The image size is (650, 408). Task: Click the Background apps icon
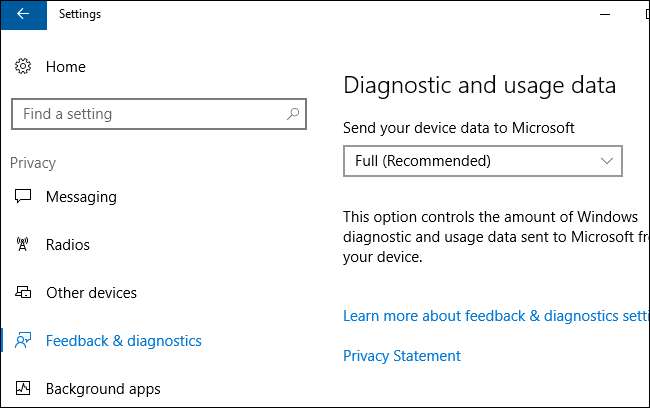(23, 389)
